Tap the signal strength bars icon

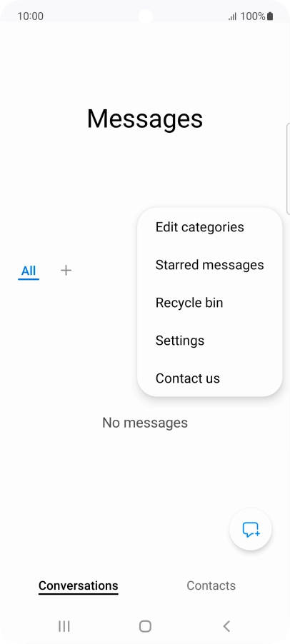[x=233, y=16]
